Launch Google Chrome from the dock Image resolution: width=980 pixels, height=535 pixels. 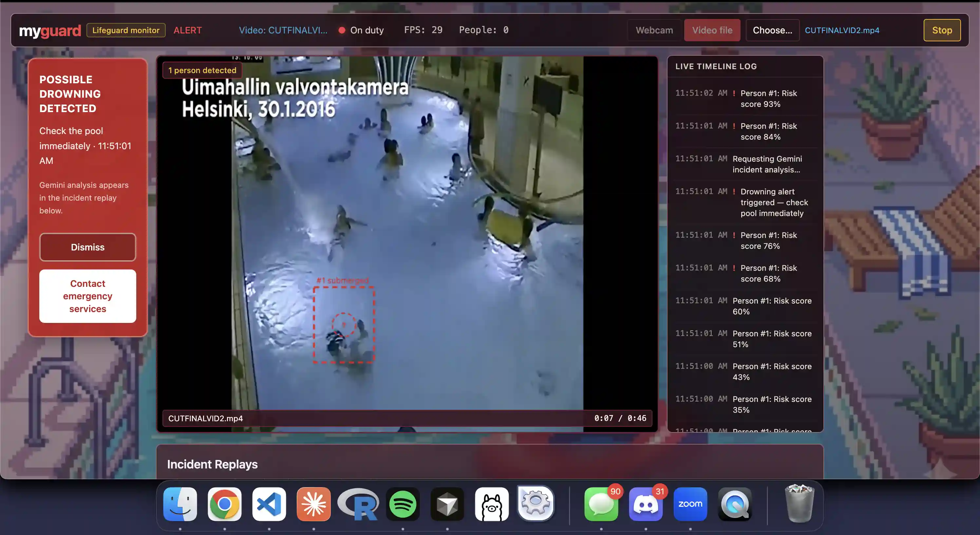224,504
